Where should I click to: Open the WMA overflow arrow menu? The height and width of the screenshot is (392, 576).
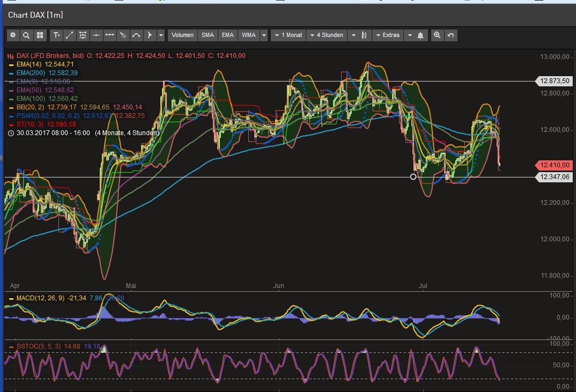point(263,35)
